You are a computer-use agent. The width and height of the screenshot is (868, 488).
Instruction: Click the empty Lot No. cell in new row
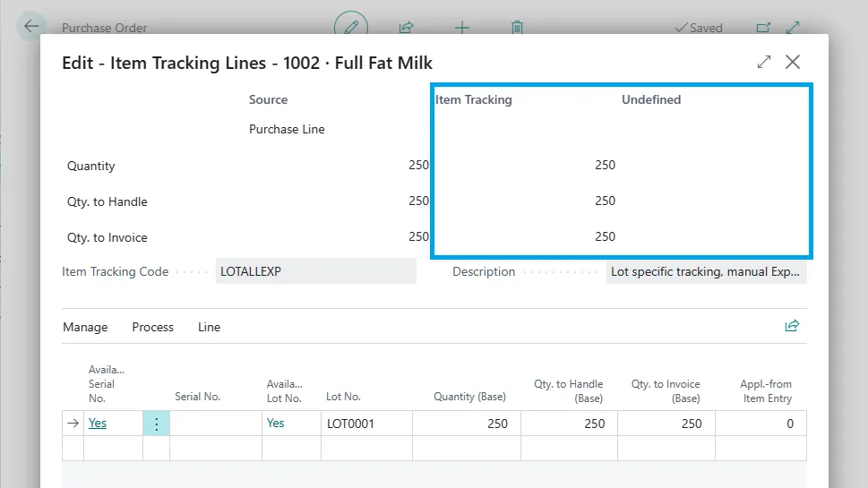pos(366,449)
